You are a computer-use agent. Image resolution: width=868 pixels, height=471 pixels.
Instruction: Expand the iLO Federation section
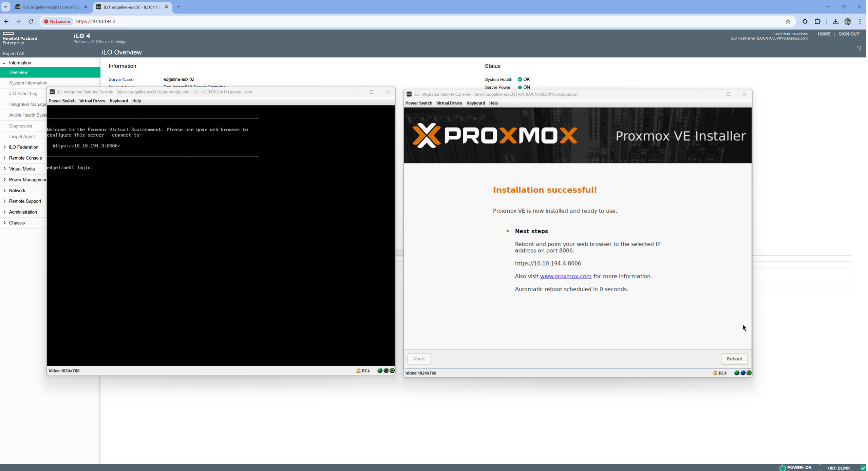pyautogui.click(x=4, y=147)
